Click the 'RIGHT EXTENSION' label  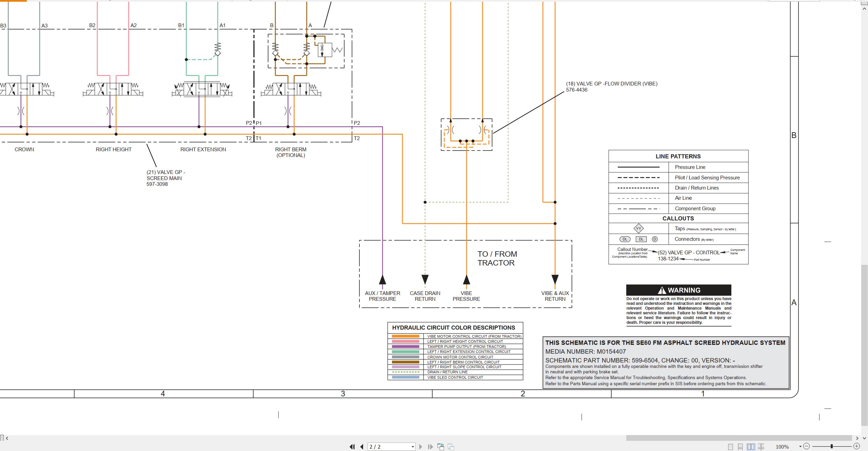[203, 150]
